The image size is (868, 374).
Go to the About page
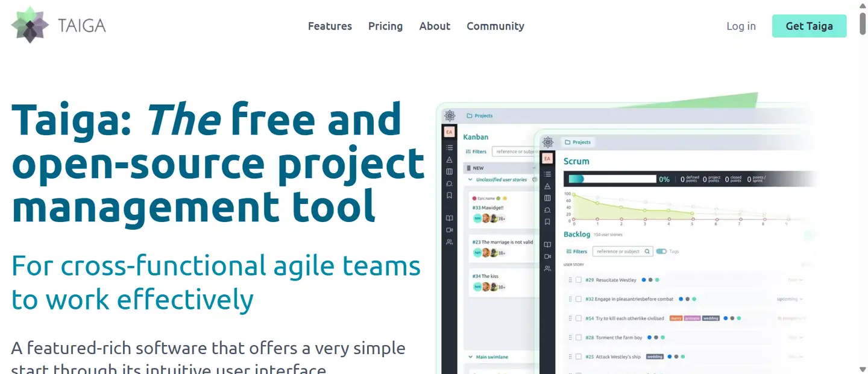[x=435, y=26]
